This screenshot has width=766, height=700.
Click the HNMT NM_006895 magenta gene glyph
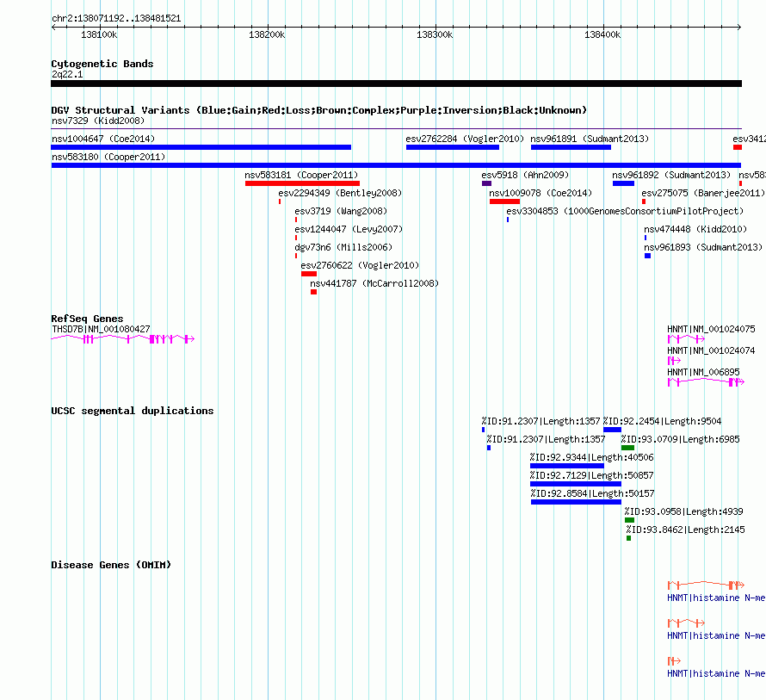pos(706,381)
